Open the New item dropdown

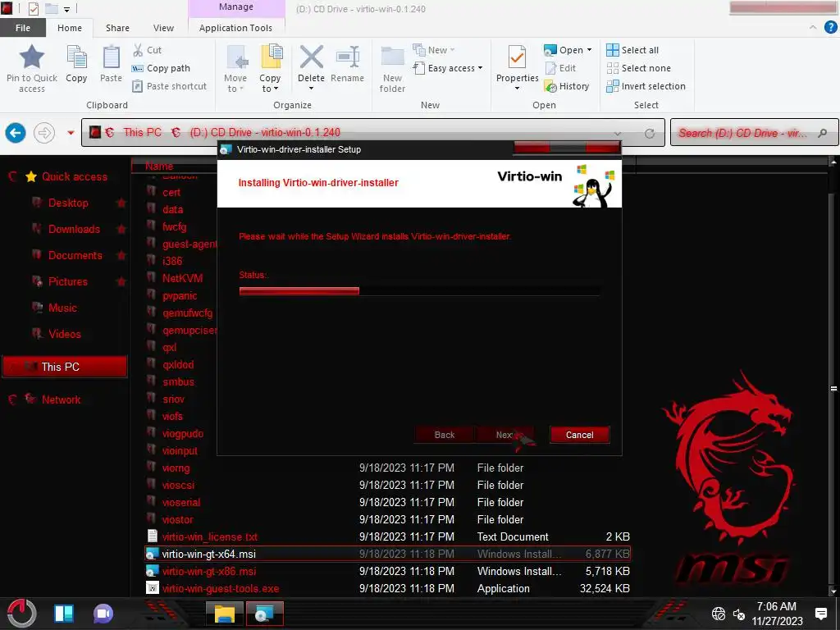(x=434, y=50)
